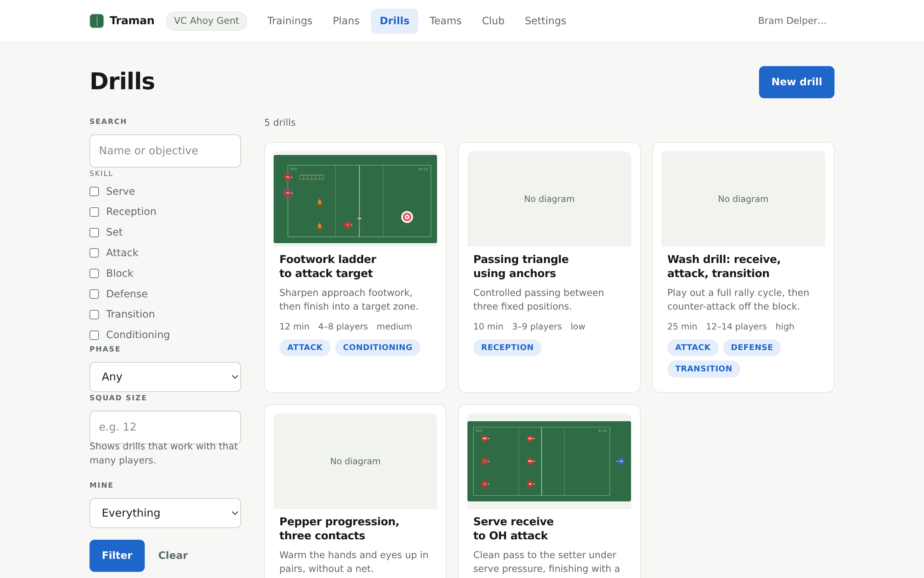
Task: Check the Set skill filter
Action: click(94, 232)
